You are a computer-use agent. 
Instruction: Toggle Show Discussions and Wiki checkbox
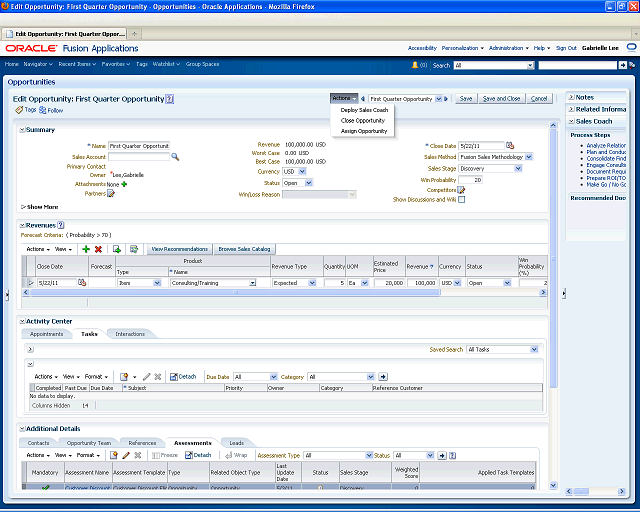[461, 200]
